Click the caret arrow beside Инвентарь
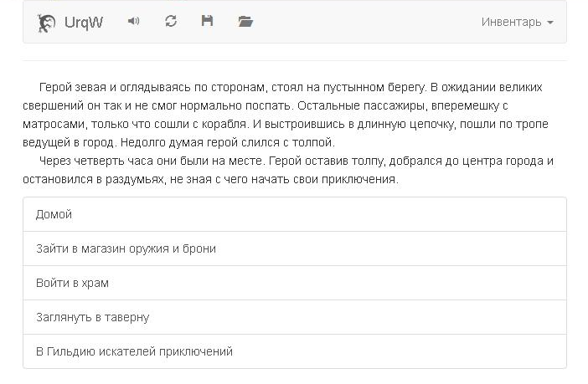 tap(550, 23)
